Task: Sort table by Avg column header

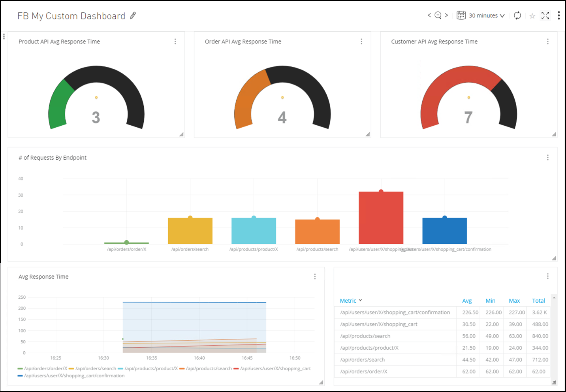Action: (x=467, y=301)
